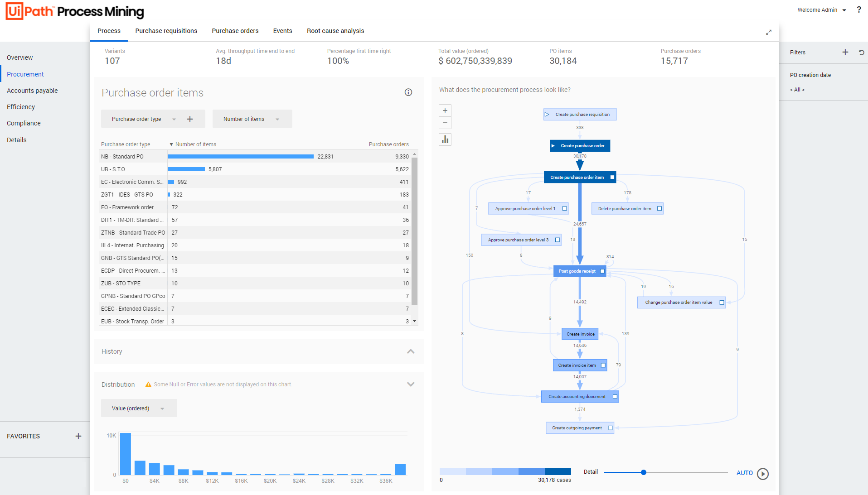868x495 pixels.
Task: Click the zoom in plus button on process graph
Action: pyautogui.click(x=445, y=111)
